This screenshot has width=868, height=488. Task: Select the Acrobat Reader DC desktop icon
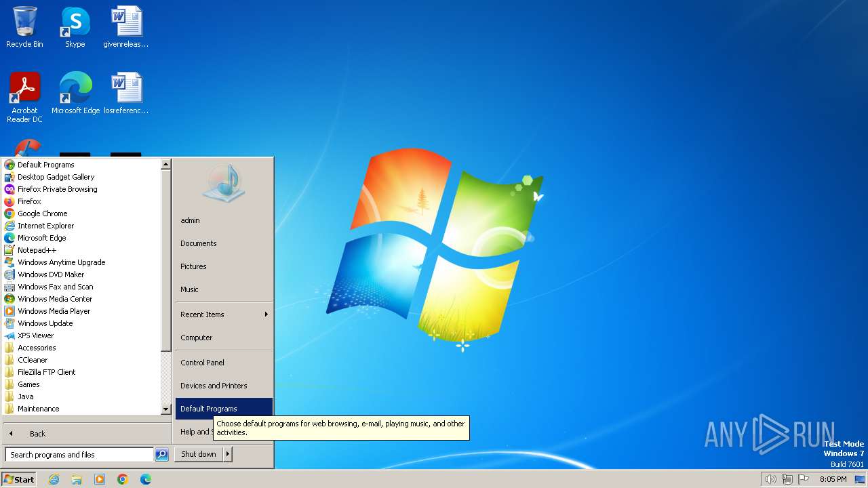tap(24, 98)
